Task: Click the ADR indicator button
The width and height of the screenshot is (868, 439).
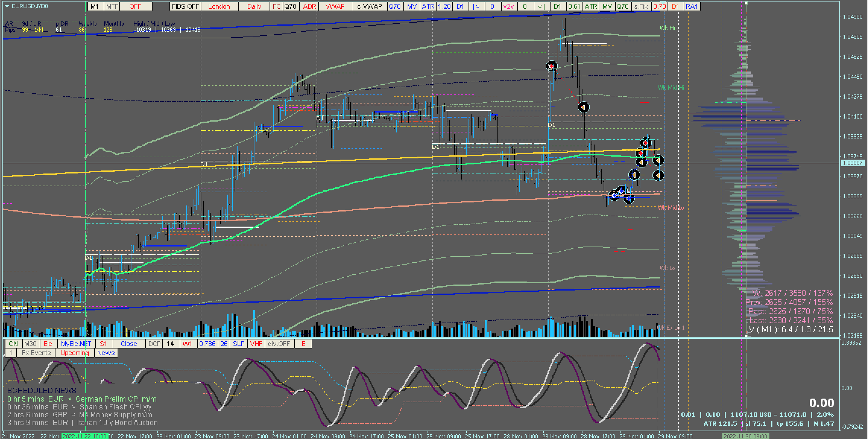Action: (309, 6)
